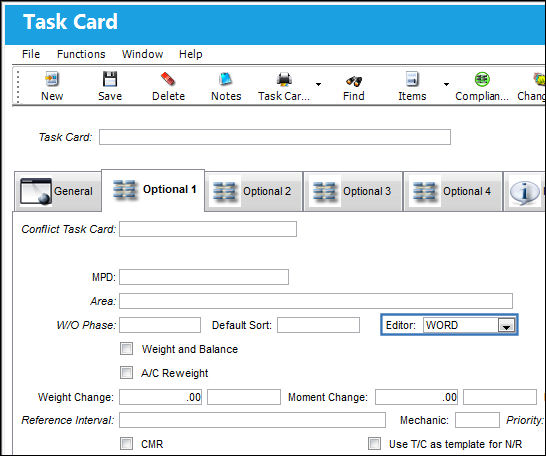Screen dimensions: 546x456
Task: Expand the Items dropdown arrow
Action: click(x=446, y=84)
